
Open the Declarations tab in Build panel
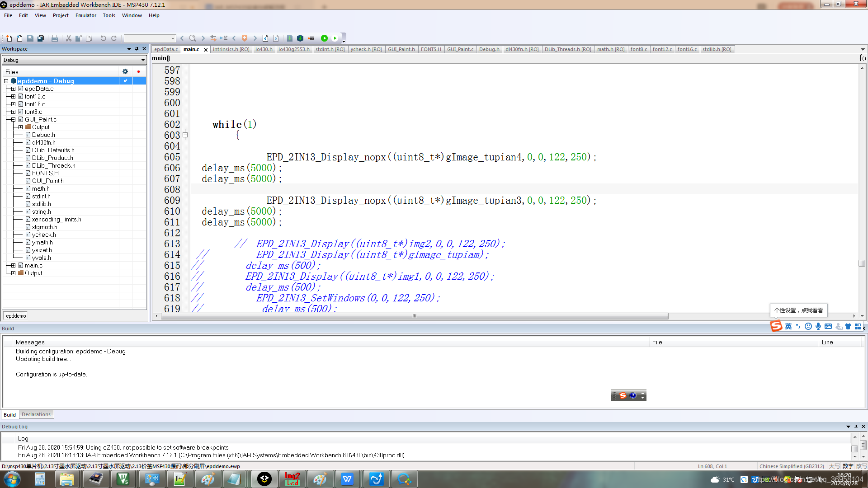tap(36, 414)
